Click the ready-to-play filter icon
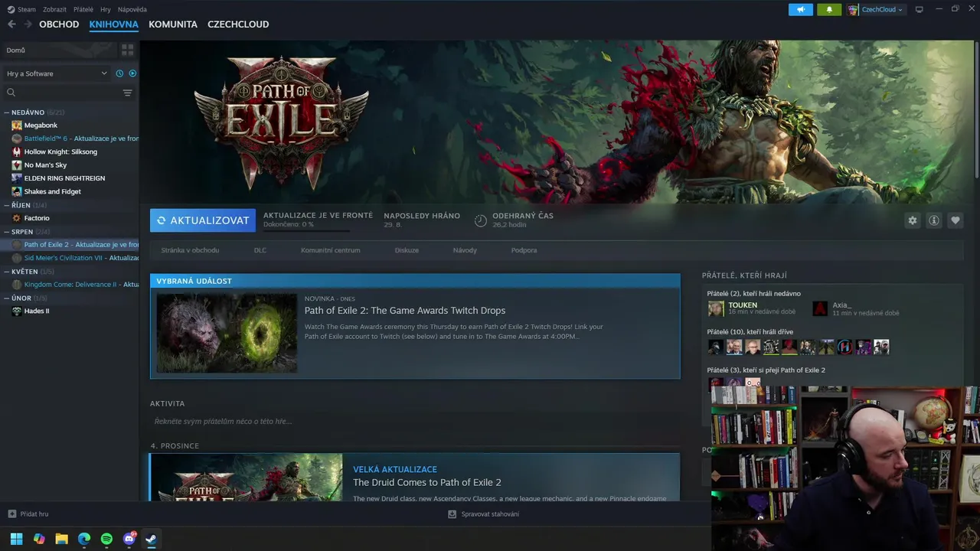 pyautogui.click(x=132, y=73)
